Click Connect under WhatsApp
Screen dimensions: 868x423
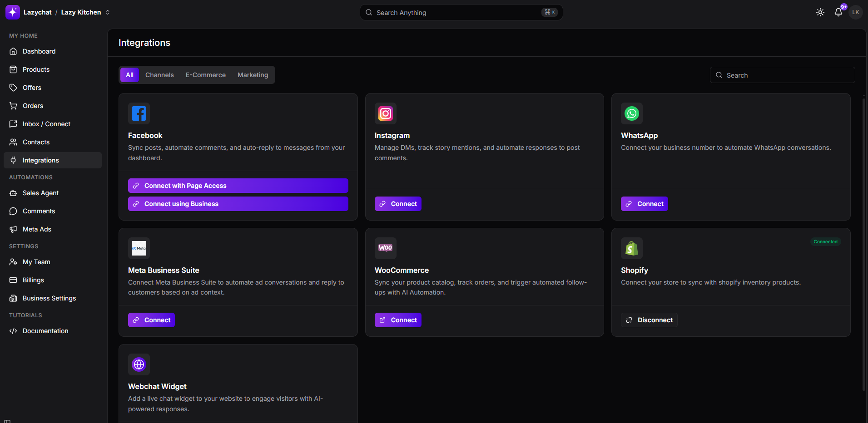[644, 204]
